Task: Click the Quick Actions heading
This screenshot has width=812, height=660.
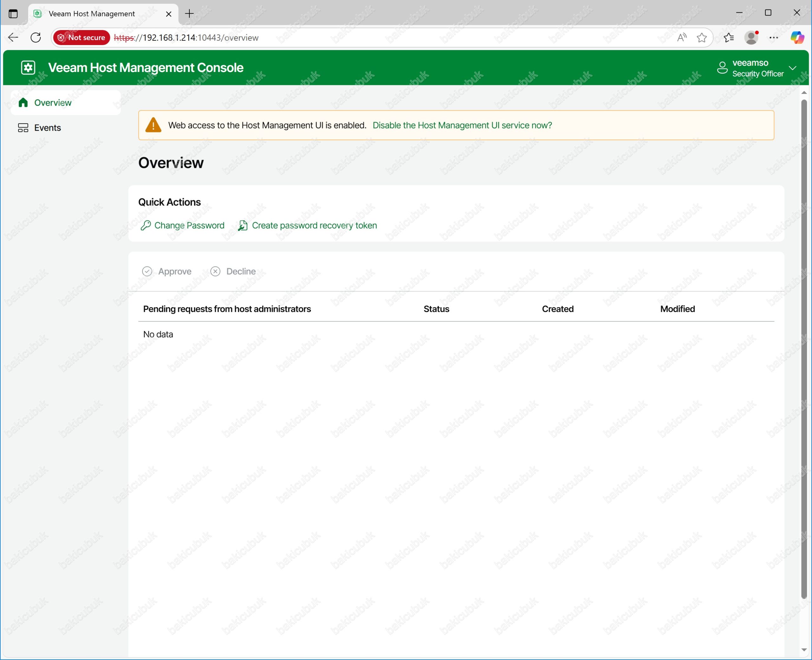Action: tap(170, 202)
